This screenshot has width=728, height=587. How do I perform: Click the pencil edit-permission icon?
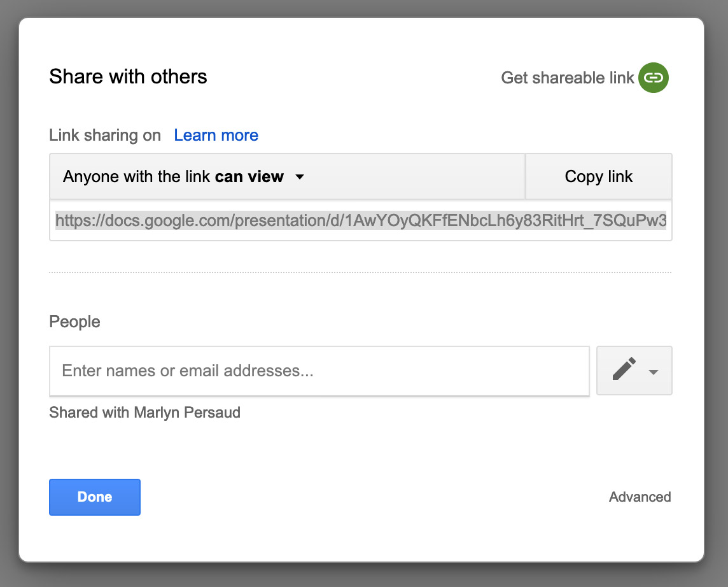[x=624, y=370]
